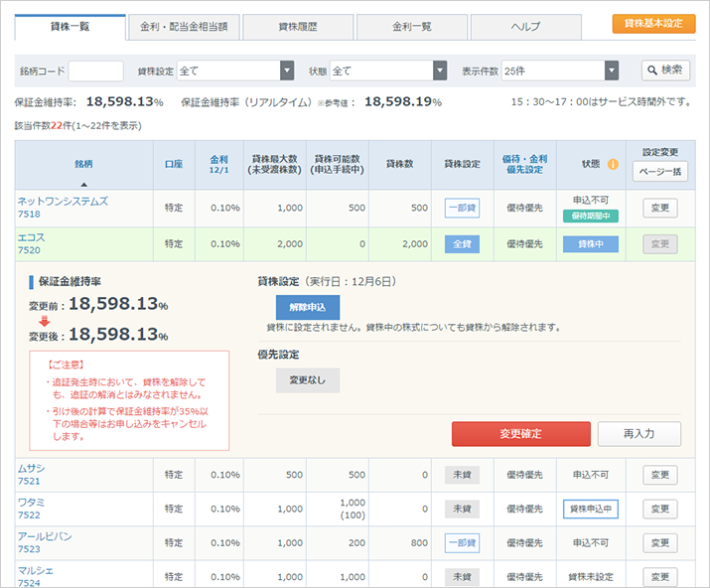This screenshot has height=588, width=710.
Task: Open the ネットワンシステムズ stock link
Action: click(x=63, y=202)
